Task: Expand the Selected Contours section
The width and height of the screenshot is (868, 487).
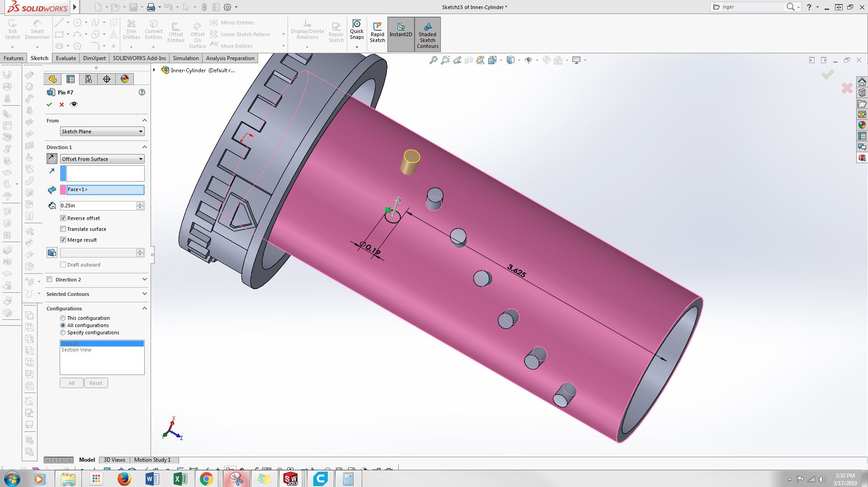Action: click(x=145, y=294)
